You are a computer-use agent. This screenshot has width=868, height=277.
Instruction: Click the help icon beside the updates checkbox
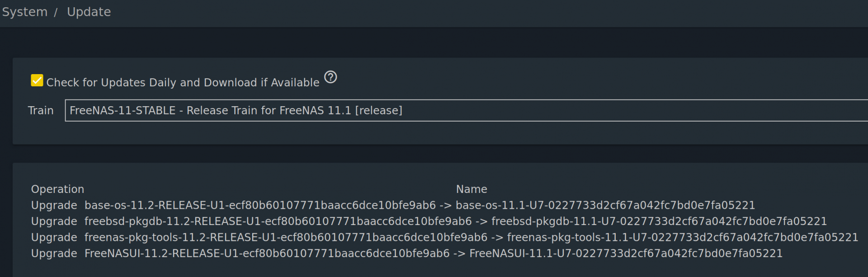click(330, 77)
